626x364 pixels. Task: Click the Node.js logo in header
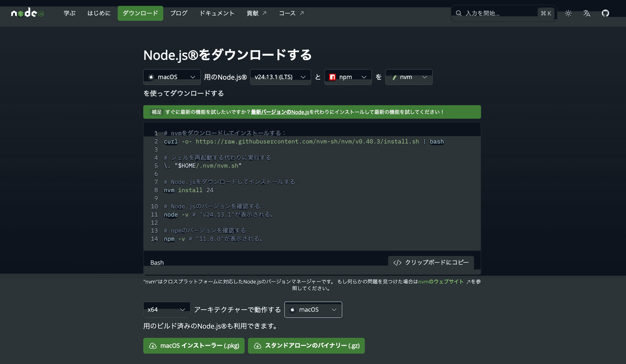pyautogui.click(x=28, y=13)
